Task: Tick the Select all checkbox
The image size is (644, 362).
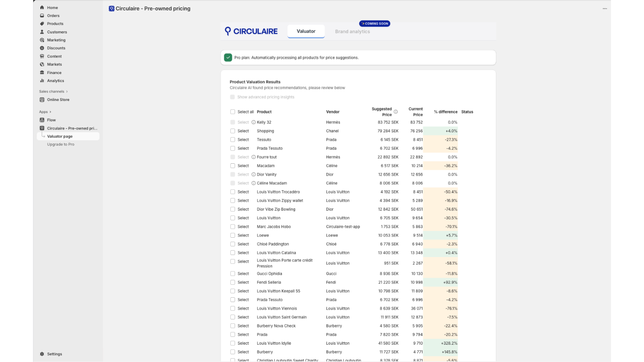Action: tap(233, 112)
